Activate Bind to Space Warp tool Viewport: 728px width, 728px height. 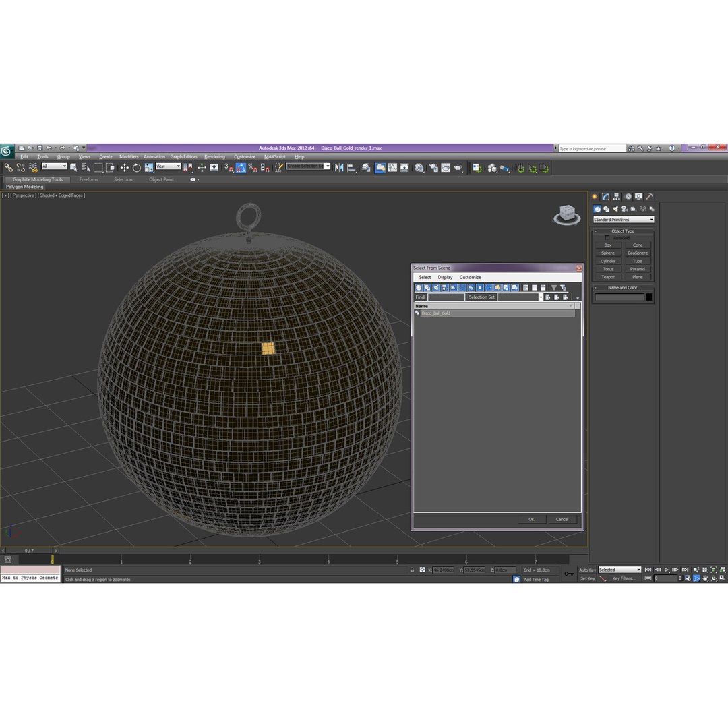[33, 168]
